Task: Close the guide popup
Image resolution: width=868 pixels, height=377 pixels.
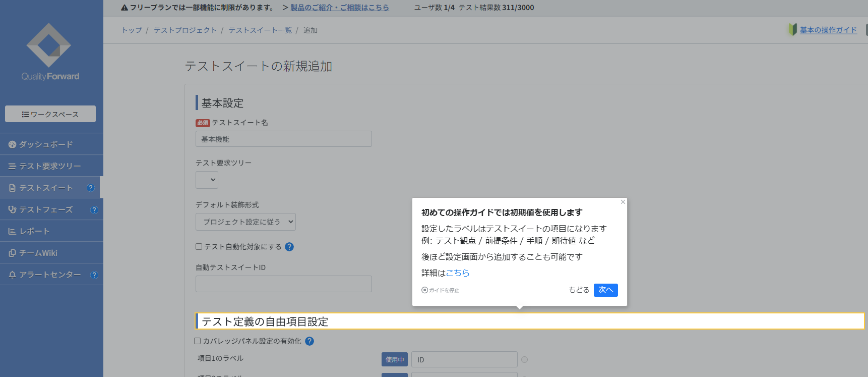Action: click(623, 202)
